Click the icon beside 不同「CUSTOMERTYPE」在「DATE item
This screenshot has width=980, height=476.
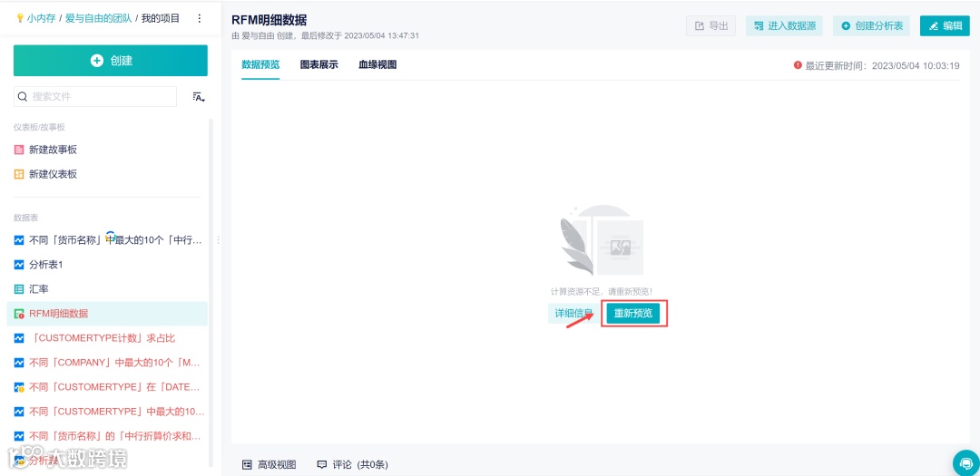pyautogui.click(x=19, y=386)
